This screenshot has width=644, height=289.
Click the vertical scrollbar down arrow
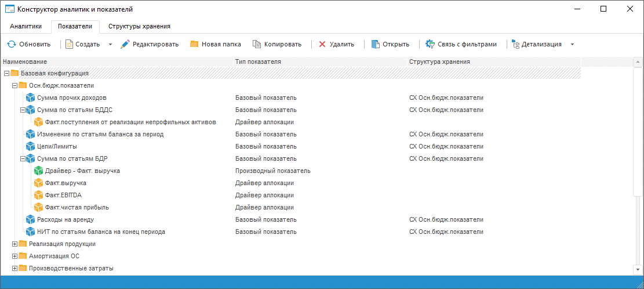[638, 270]
